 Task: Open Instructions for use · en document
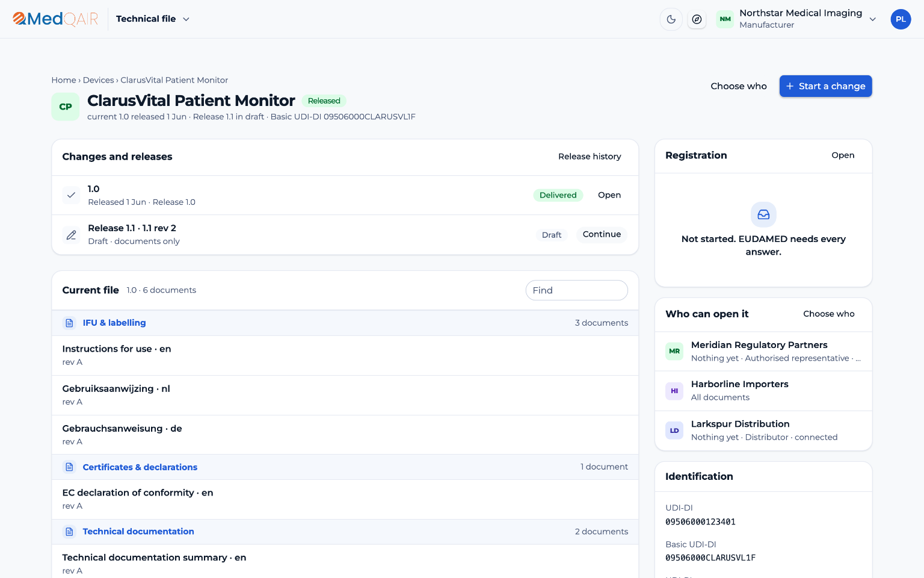pos(345,355)
